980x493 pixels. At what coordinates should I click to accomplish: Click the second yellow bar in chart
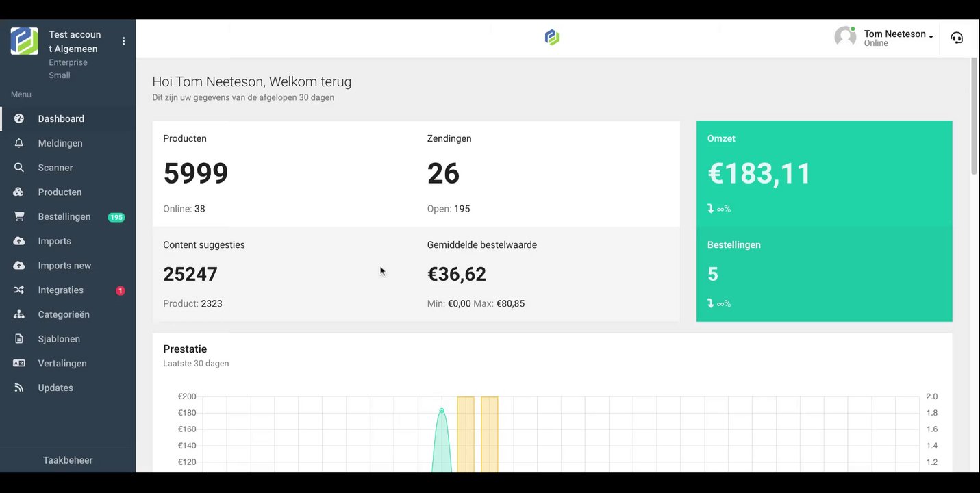pos(489,434)
